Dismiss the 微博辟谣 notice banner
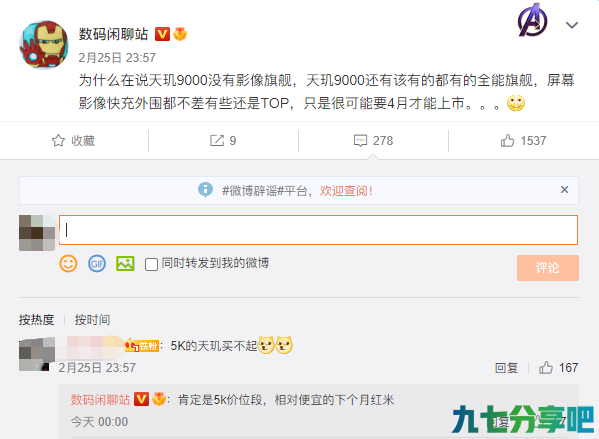The image size is (599, 439). [x=564, y=190]
